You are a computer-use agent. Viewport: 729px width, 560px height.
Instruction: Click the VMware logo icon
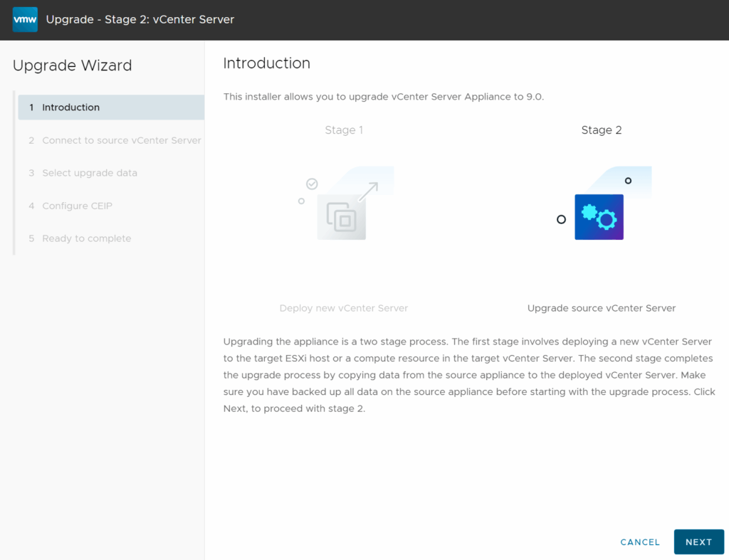(x=25, y=19)
